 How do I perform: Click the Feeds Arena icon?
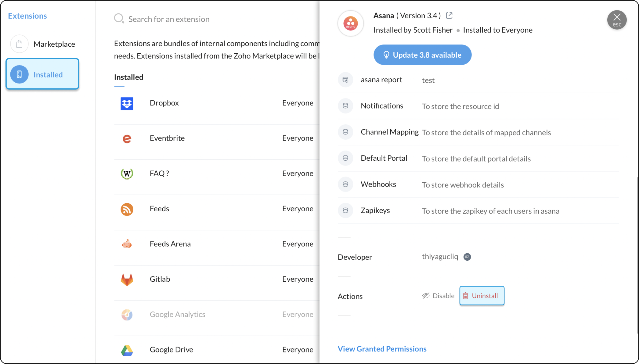pyautogui.click(x=127, y=244)
